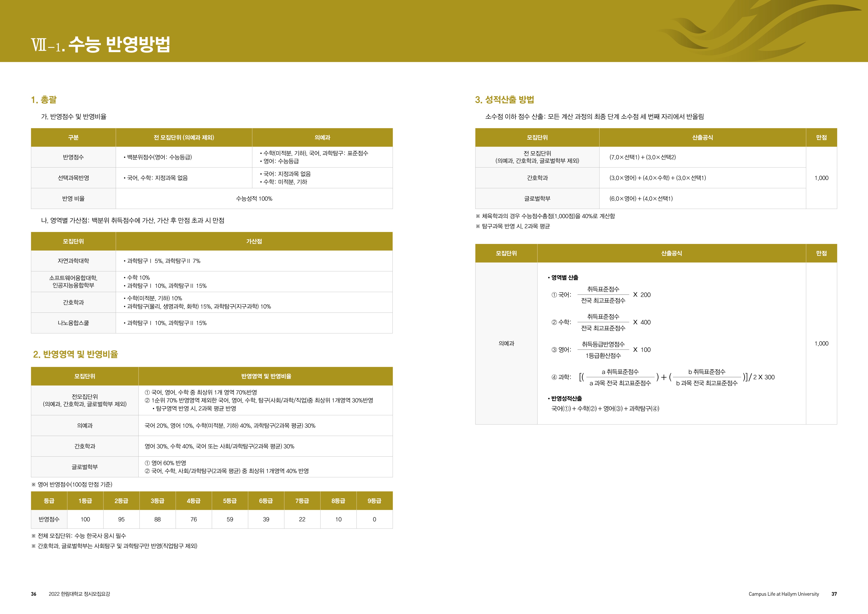The height and width of the screenshot is (614, 868).
Task: Select the 간호학과 formula cell (3.0×영어)
Action: (x=658, y=178)
